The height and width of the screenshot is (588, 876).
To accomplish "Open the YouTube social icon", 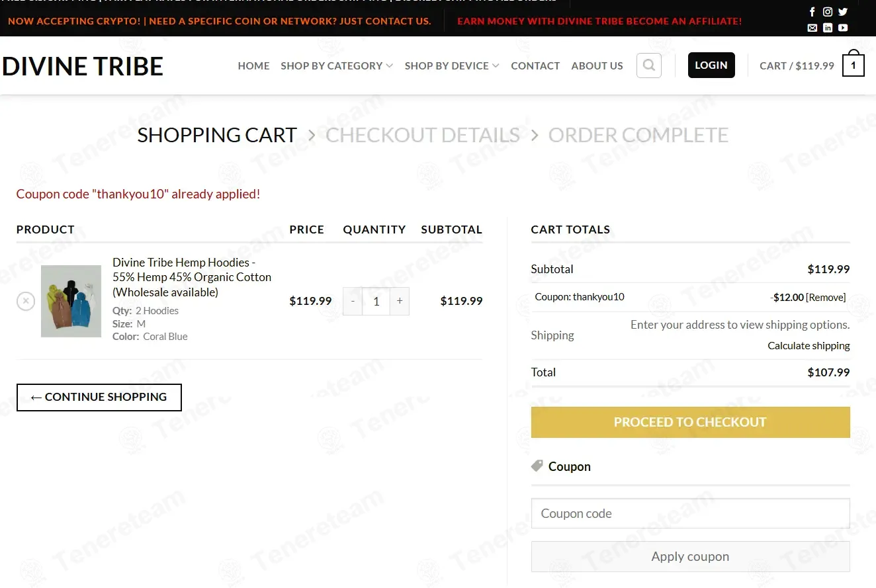I will [x=843, y=28].
